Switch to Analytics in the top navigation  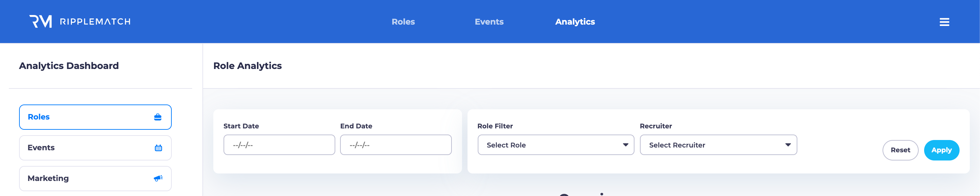click(x=575, y=22)
